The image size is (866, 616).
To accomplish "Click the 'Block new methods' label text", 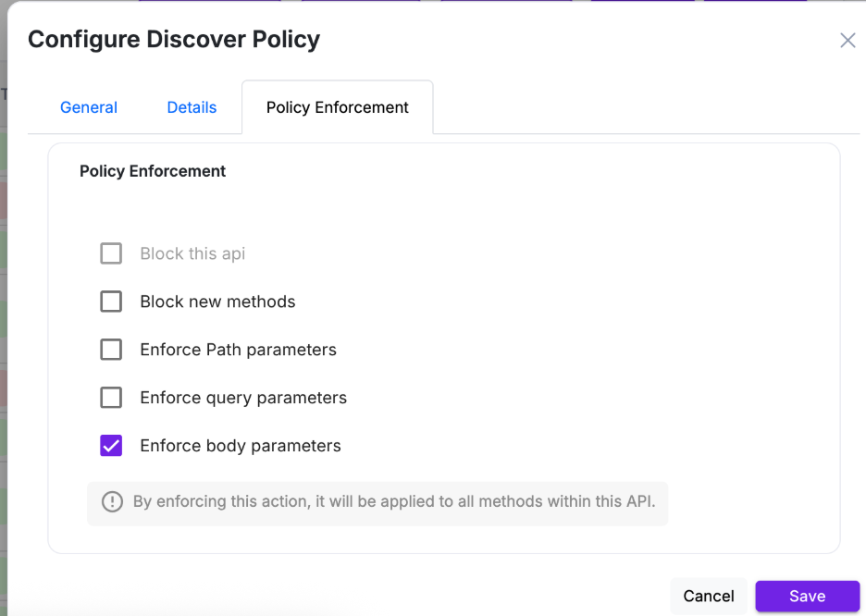I will tap(217, 302).
